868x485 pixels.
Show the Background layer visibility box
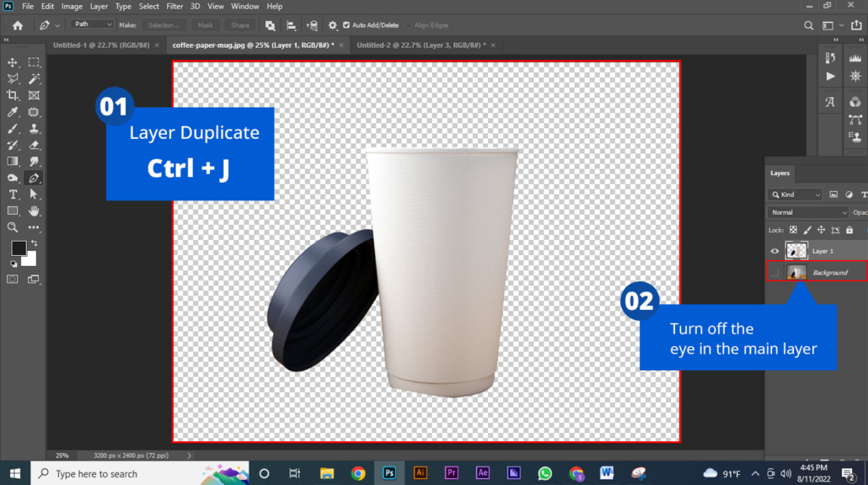tap(775, 272)
